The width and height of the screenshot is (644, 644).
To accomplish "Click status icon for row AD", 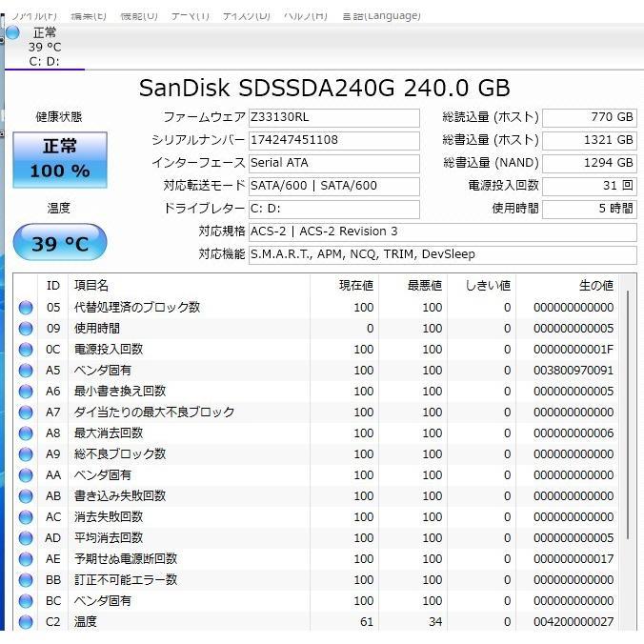I will point(26,537).
